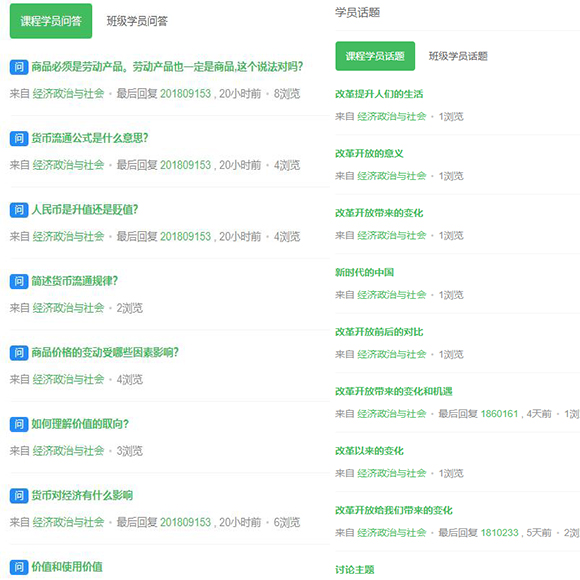The height and width of the screenshot is (580, 580).
Task: Click the 问 icon beside 如何理解价值的取向
Action: (19, 424)
